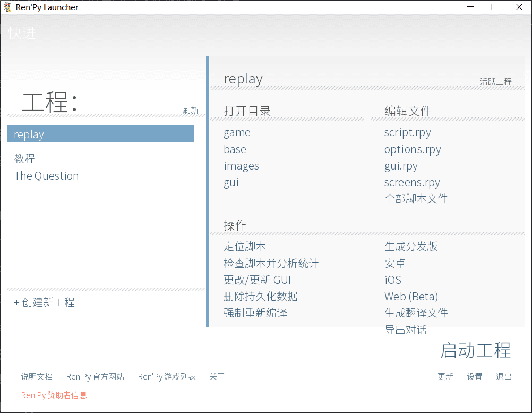Open 设置 preferences
532x413 pixels.
click(x=474, y=377)
